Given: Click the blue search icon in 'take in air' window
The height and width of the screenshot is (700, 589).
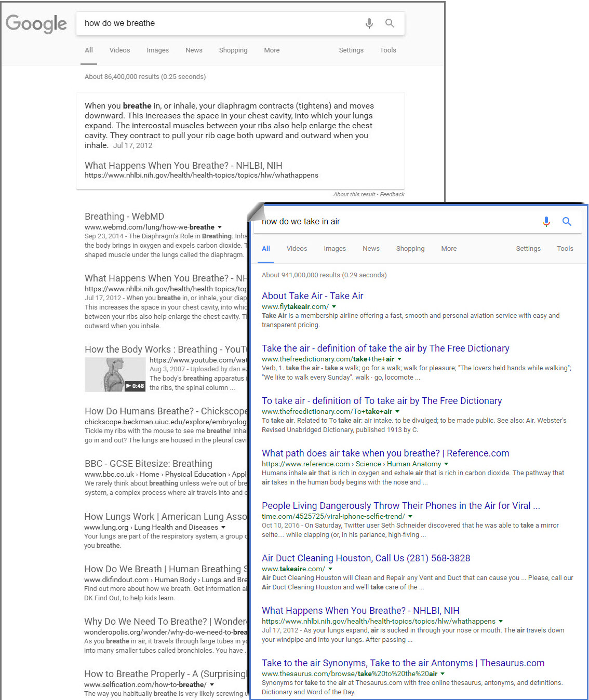Looking at the screenshot, I should tap(567, 222).
